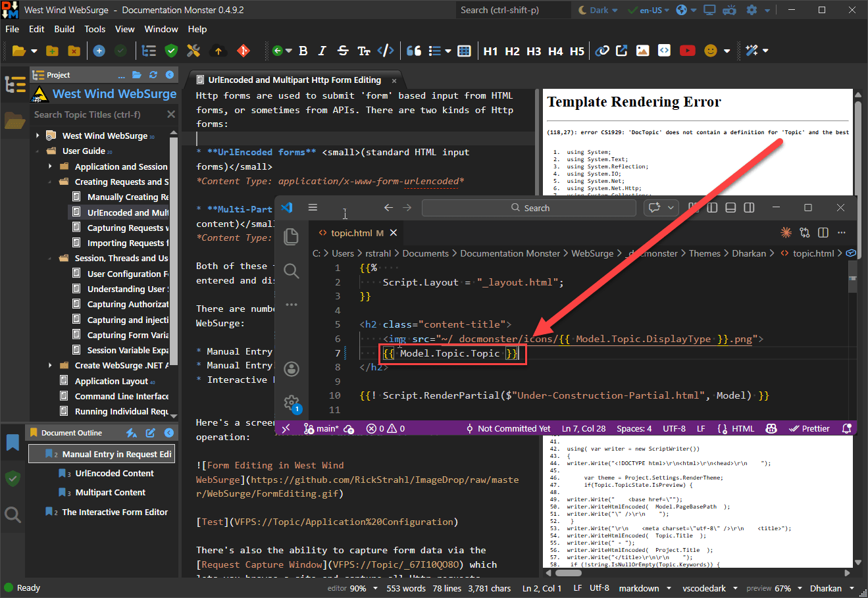
Task: Open the search icon in the VS Code sidebar
Action: (292, 271)
